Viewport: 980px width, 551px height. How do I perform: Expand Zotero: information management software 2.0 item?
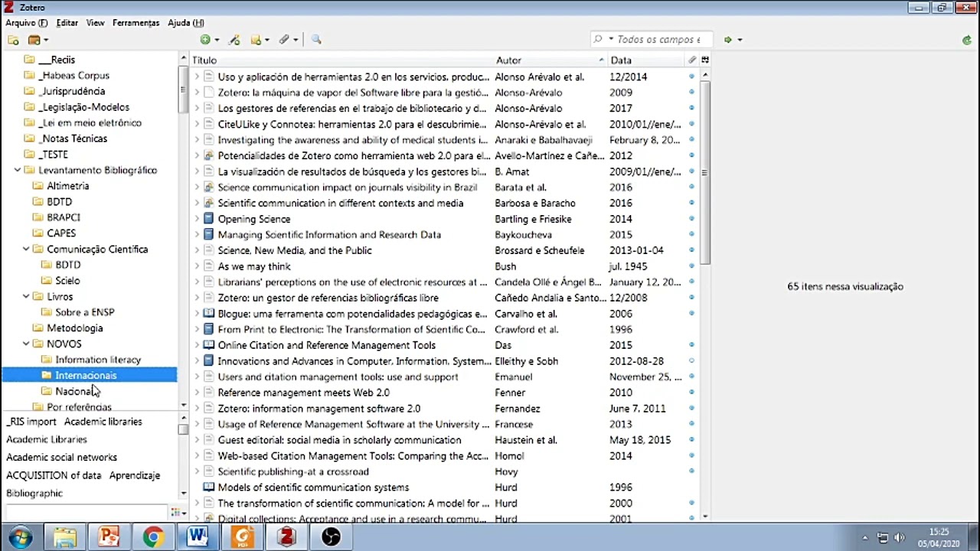(x=197, y=409)
